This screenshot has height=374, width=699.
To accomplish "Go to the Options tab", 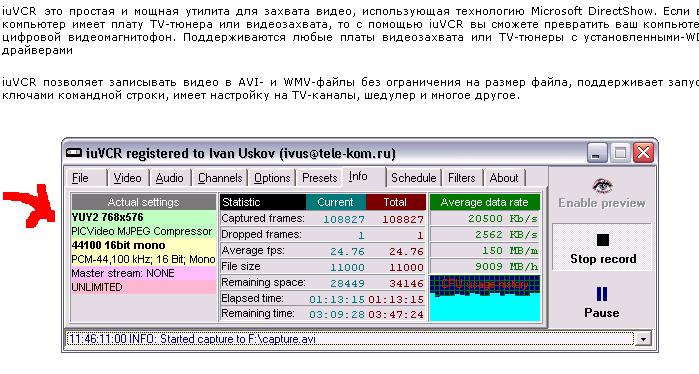I will (272, 178).
